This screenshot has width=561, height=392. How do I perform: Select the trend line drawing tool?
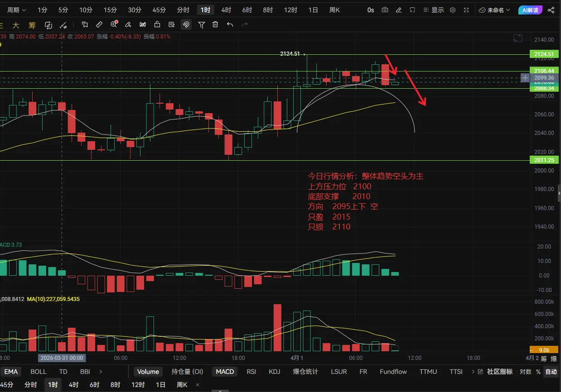click(x=64, y=25)
